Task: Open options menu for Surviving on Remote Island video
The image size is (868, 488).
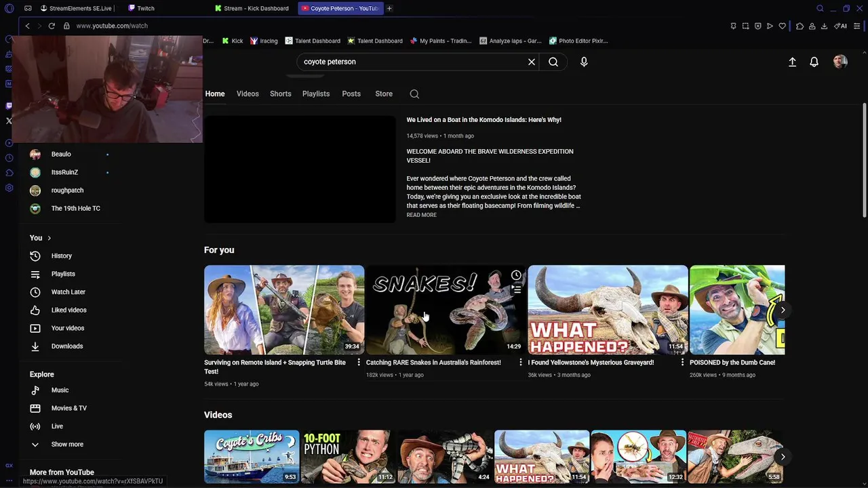Action: point(359,363)
